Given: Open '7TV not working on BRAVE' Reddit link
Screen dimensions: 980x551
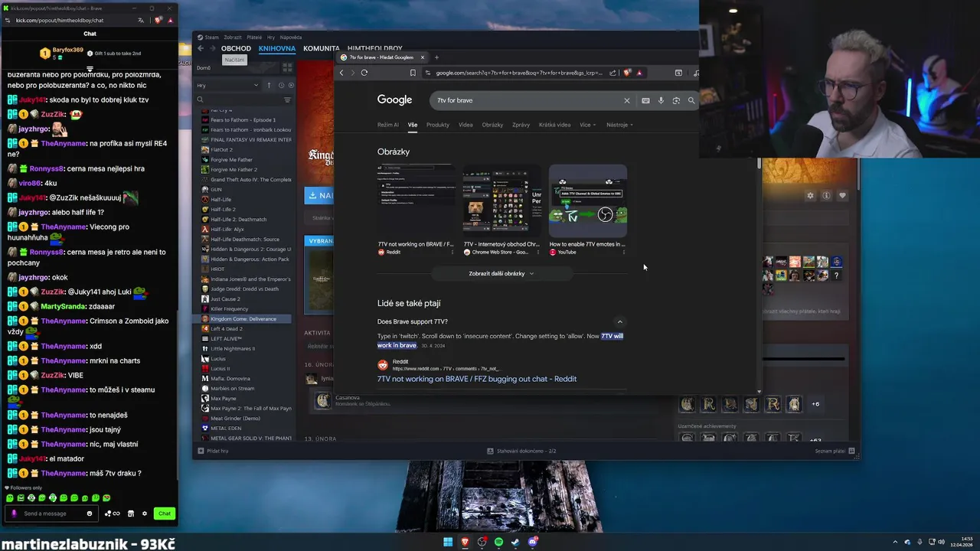Looking at the screenshot, I should pos(477,379).
